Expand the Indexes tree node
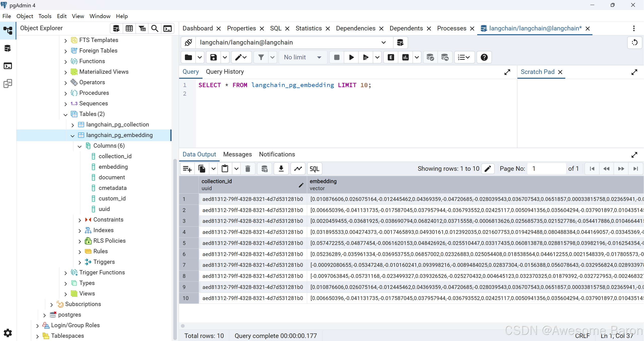The height and width of the screenshot is (341, 644). click(x=79, y=230)
